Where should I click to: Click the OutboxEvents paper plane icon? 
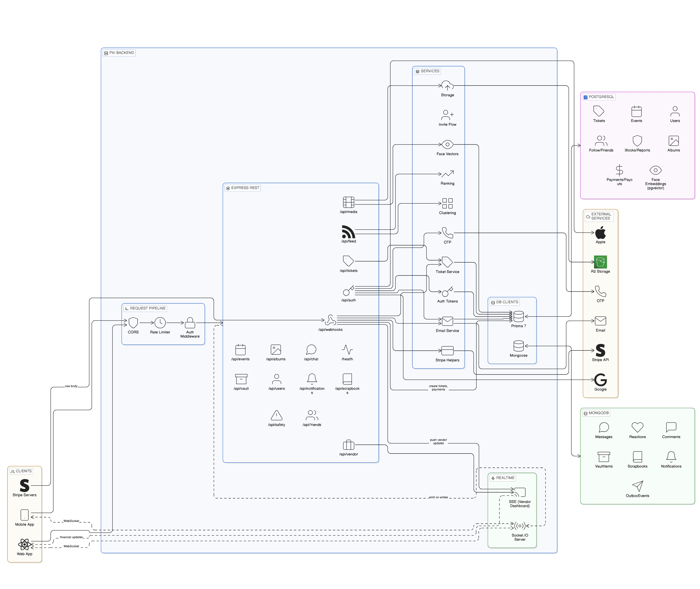coord(637,486)
